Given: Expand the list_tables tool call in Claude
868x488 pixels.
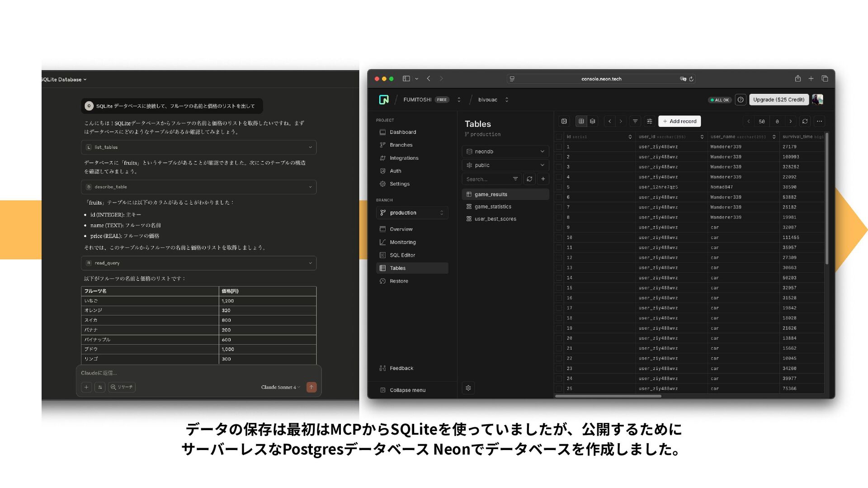Looking at the screenshot, I should pos(199,147).
